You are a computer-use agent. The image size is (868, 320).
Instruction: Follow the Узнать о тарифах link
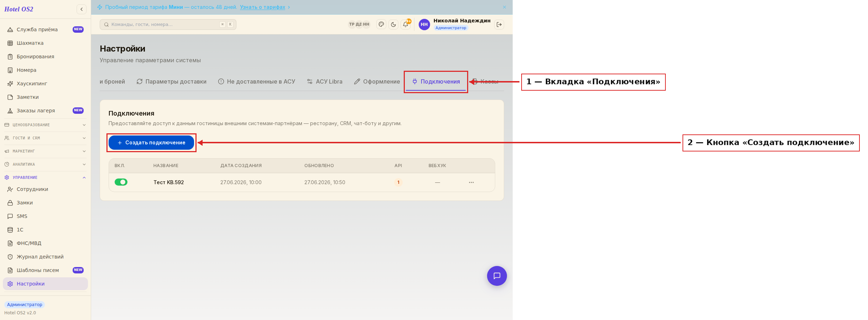tap(263, 7)
